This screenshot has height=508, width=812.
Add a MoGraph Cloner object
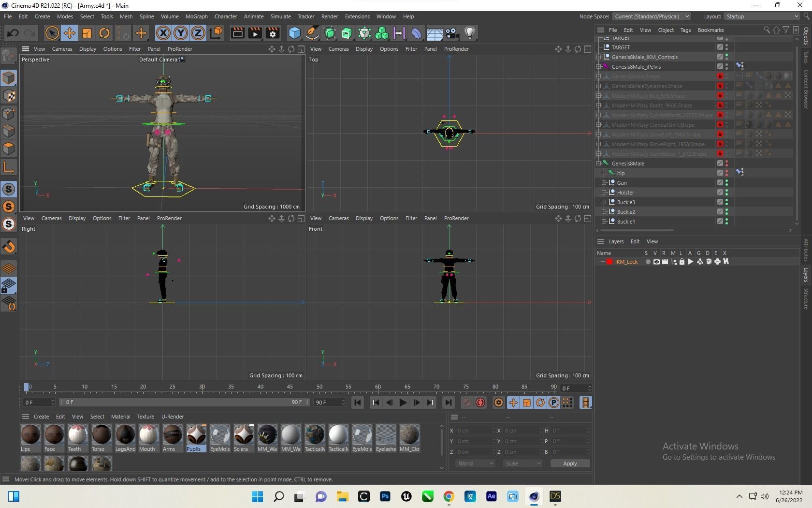pos(382,33)
